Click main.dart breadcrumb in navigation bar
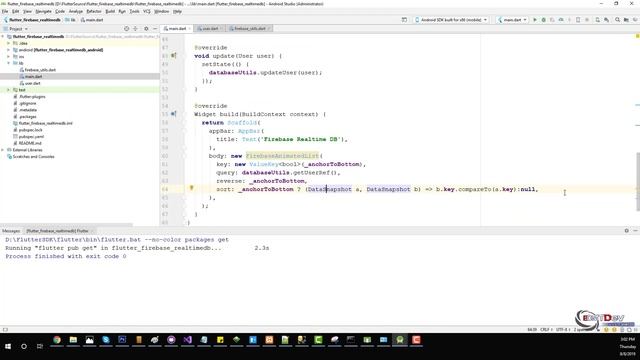640x360 pixels. click(x=92, y=20)
